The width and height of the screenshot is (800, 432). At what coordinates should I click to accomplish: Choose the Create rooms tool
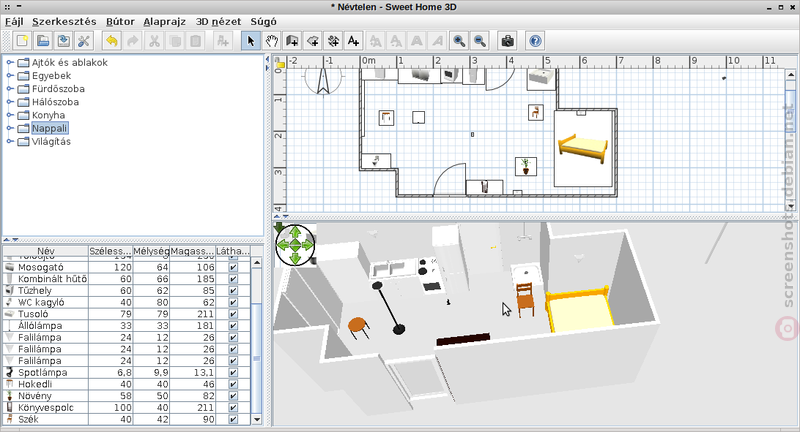tap(312, 41)
